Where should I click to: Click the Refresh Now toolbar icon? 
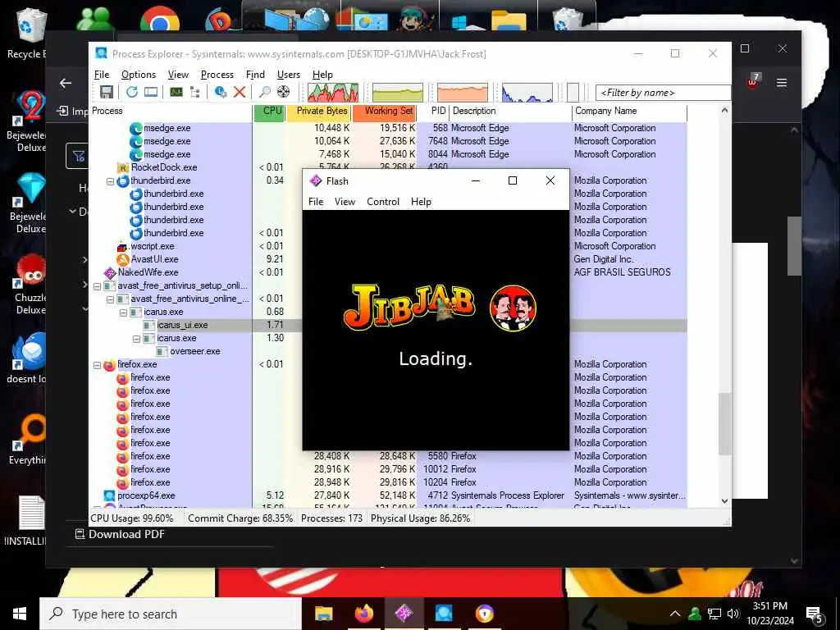132,92
